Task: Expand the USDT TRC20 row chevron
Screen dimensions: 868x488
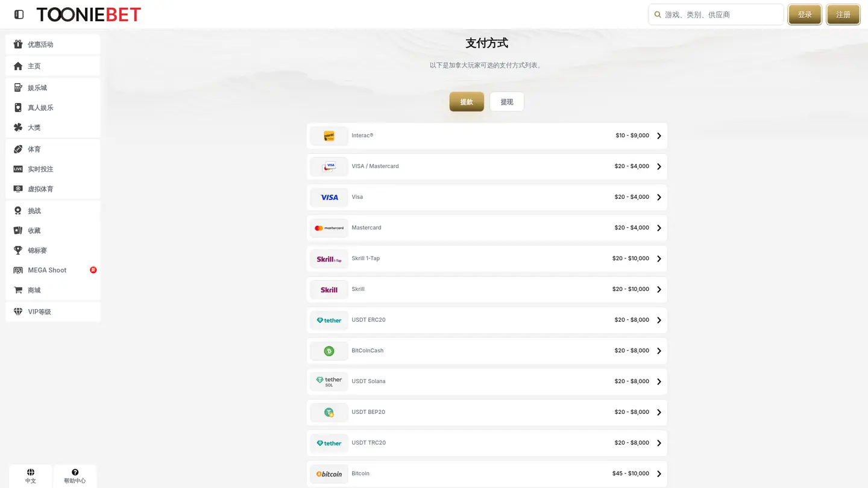Action: (659, 443)
